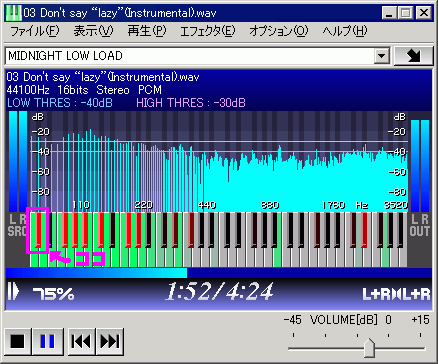Click the red piano key inside pink highlight box
The image size is (438, 364).
(38, 230)
